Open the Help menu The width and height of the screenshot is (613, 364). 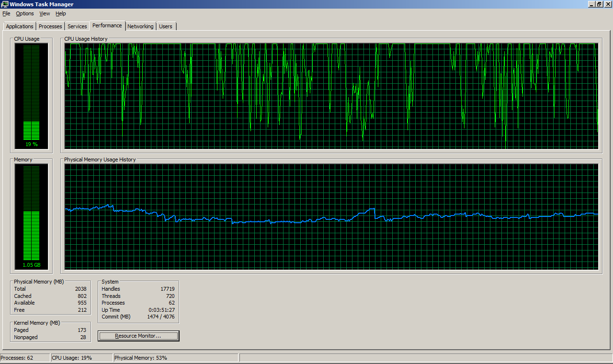click(x=61, y=13)
